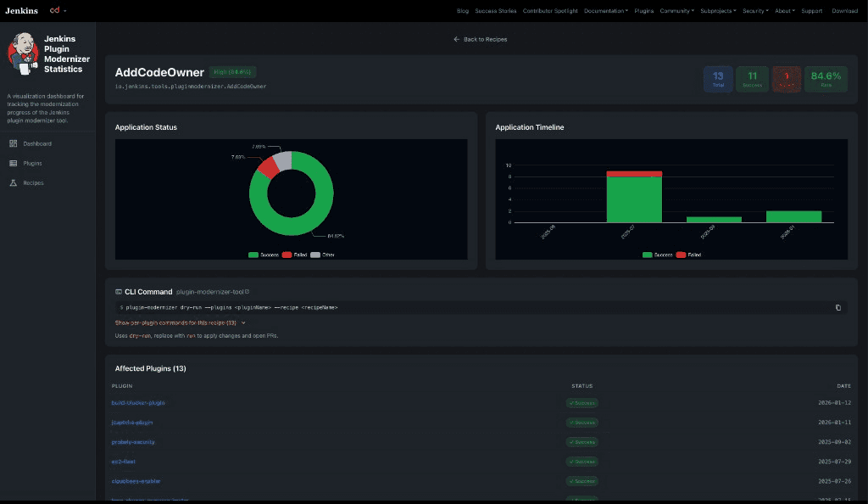Click the High (84.6%) badge by title

pyautogui.click(x=232, y=72)
